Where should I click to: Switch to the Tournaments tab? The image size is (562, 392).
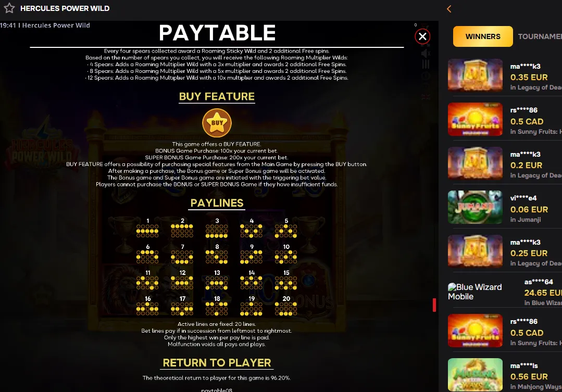[540, 36]
